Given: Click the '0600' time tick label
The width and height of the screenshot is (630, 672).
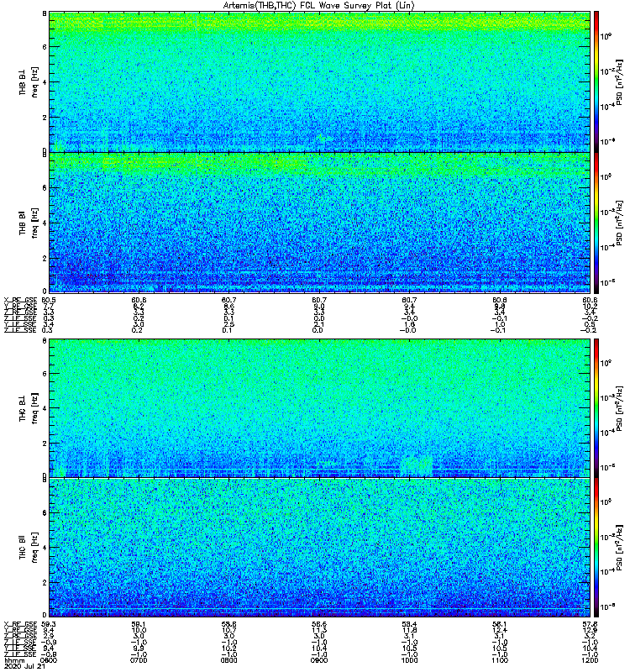Looking at the screenshot, I should tap(49, 660).
